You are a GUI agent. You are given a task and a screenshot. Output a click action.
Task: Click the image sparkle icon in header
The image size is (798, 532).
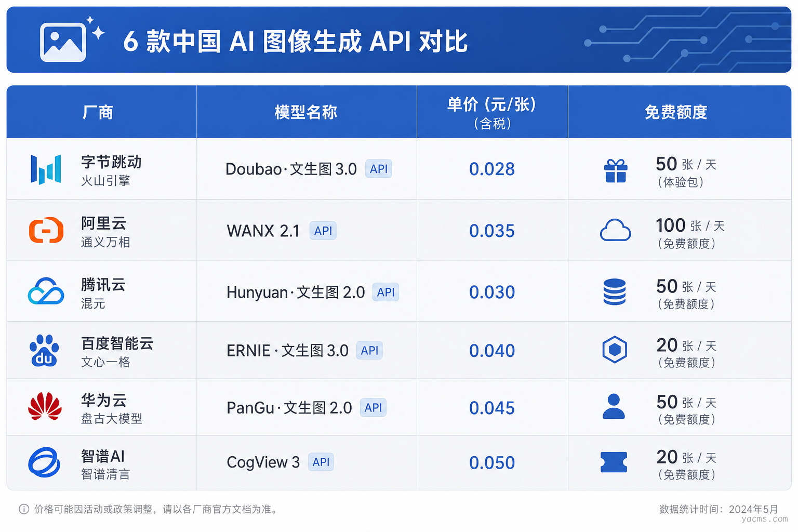pos(72,39)
